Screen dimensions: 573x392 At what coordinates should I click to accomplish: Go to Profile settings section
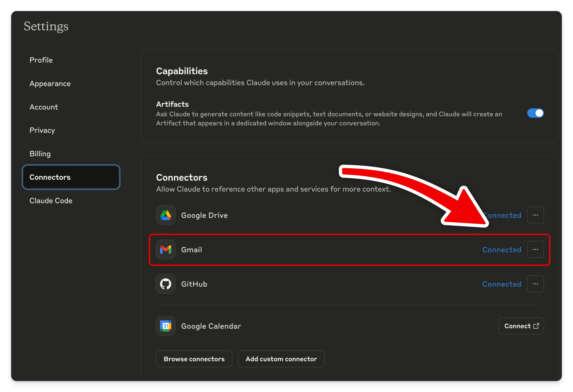[41, 60]
